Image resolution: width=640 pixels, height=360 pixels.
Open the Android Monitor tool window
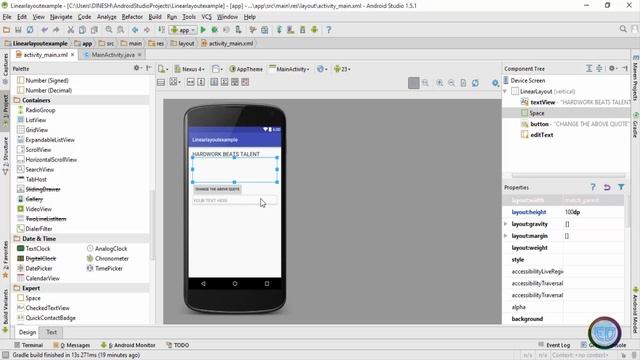tap(128, 345)
